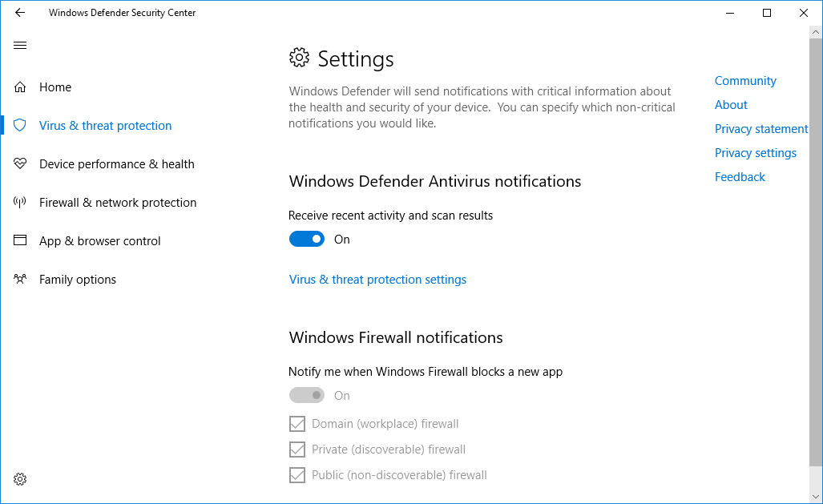Click the scrollbar down arrow

[x=816, y=497]
